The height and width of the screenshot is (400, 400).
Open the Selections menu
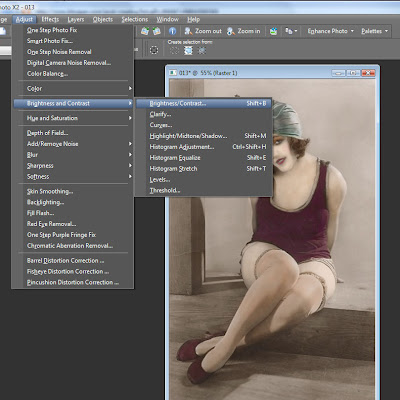click(135, 20)
